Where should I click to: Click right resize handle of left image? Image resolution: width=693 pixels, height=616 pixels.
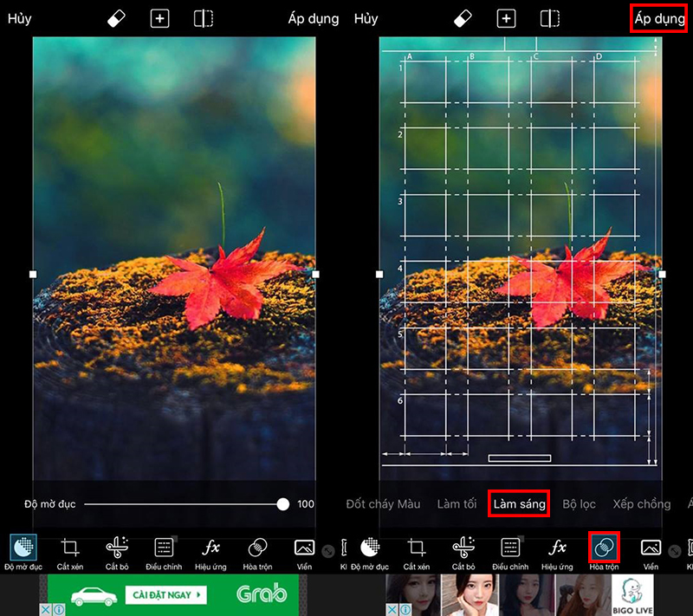tap(315, 275)
